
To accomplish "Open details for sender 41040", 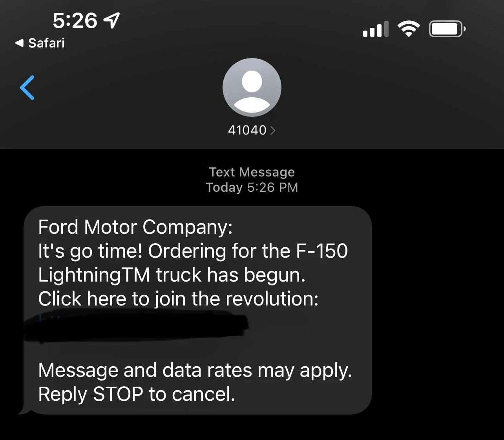I will click(x=247, y=130).
